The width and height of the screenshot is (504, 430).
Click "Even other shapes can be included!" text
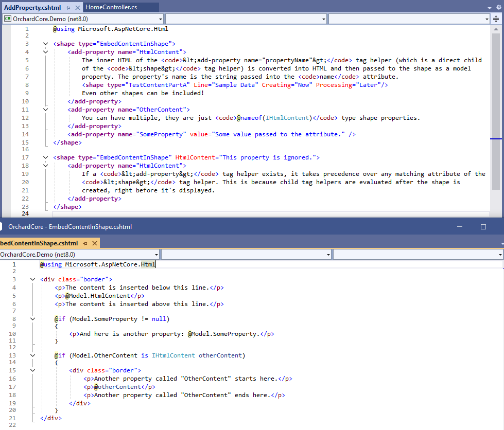click(143, 93)
